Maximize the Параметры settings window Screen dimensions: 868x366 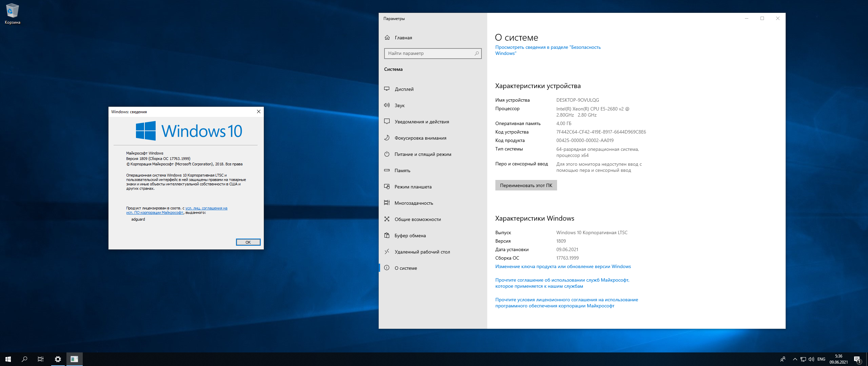762,18
